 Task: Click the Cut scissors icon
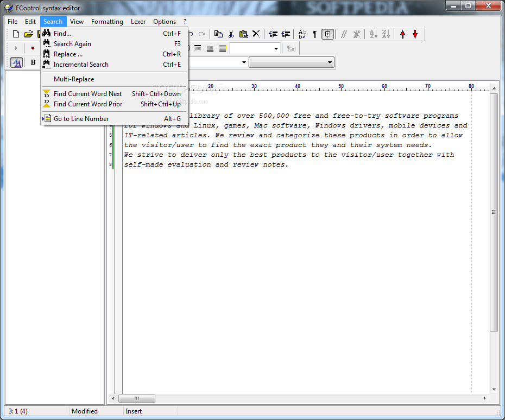coord(231,34)
